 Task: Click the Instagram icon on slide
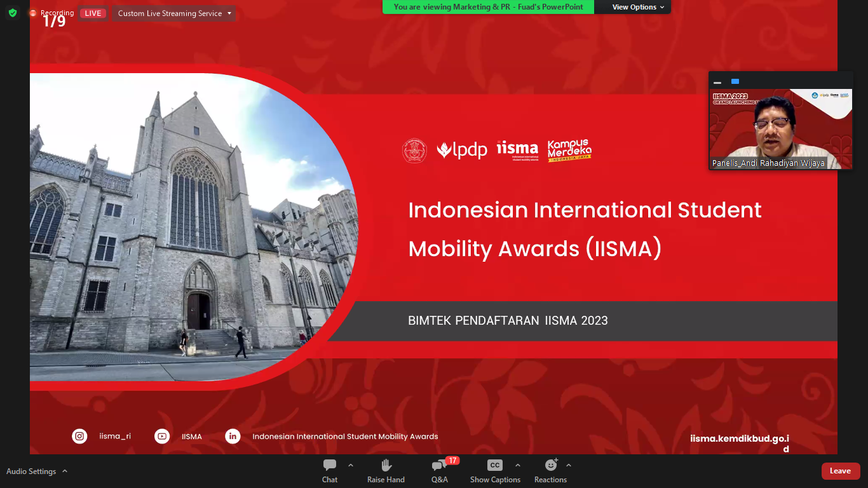[79, 437]
